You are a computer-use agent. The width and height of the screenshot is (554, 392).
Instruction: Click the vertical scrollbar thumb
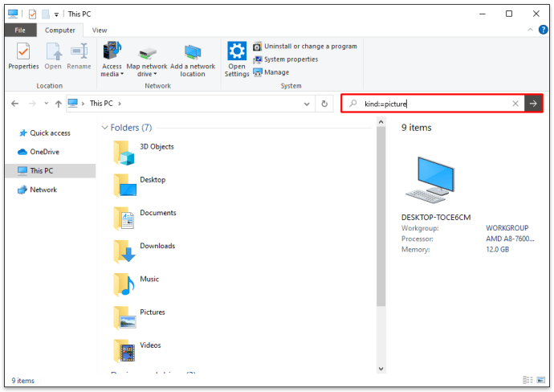(381, 216)
